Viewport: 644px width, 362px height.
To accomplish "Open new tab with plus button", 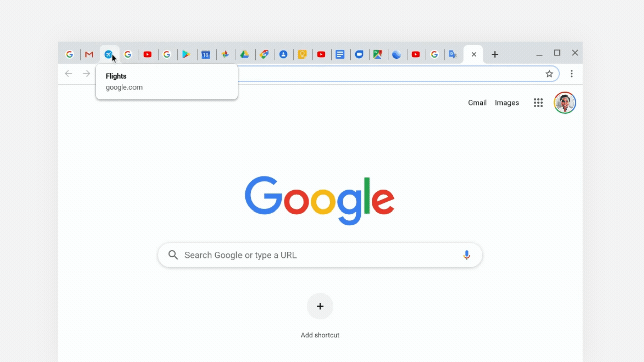I will pyautogui.click(x=495, y=54).
